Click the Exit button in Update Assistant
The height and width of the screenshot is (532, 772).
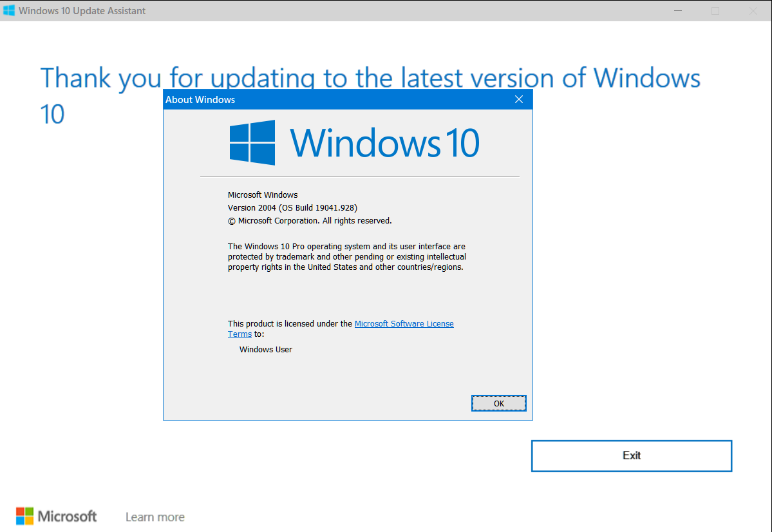632,455
